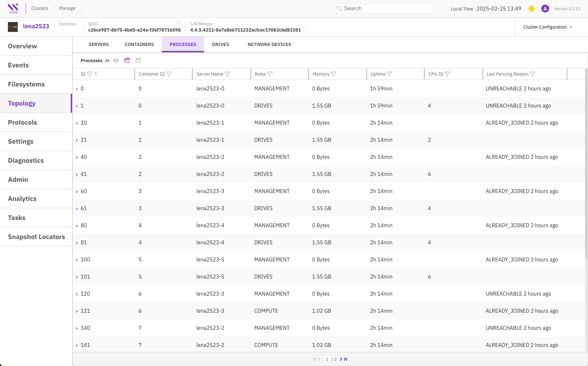The image size is (588, 366).
Task: Expand process row with ID 20
Action: click(77, 123)
